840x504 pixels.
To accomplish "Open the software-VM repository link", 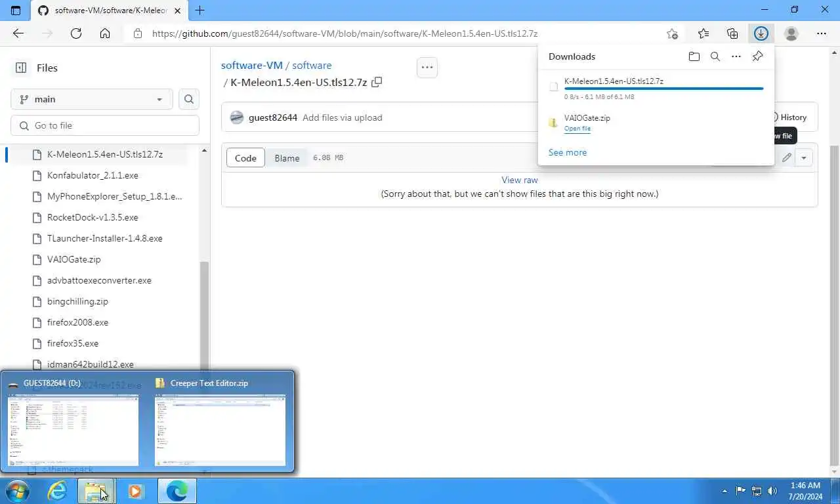I will pyautogui.click(x=252, y=65).
